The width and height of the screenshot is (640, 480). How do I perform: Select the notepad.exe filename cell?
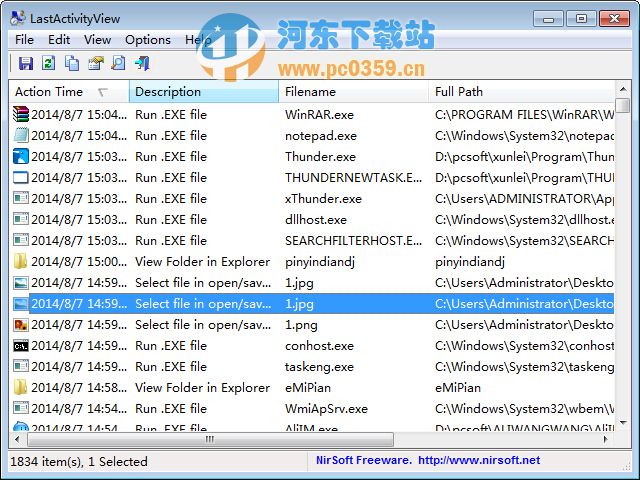(321, 136)
